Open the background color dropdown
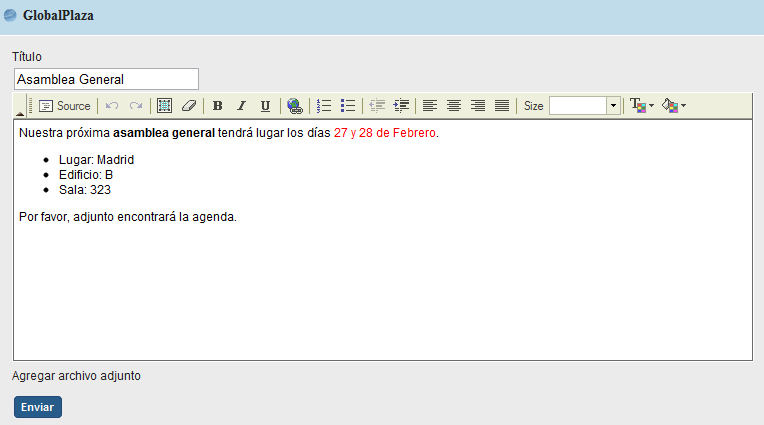The width and height of the screenshot is (764, 425). click(673, 106)
